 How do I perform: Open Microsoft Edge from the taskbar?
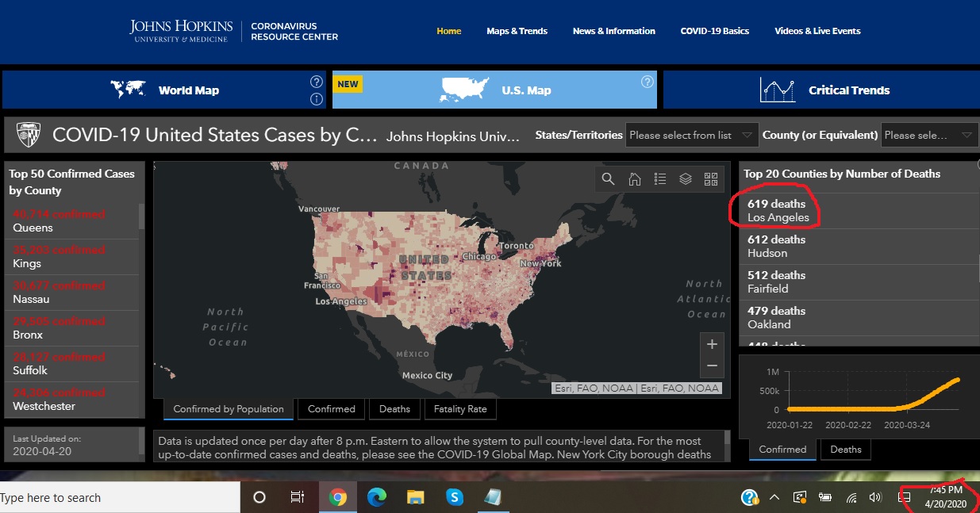[x=377, y=497]
